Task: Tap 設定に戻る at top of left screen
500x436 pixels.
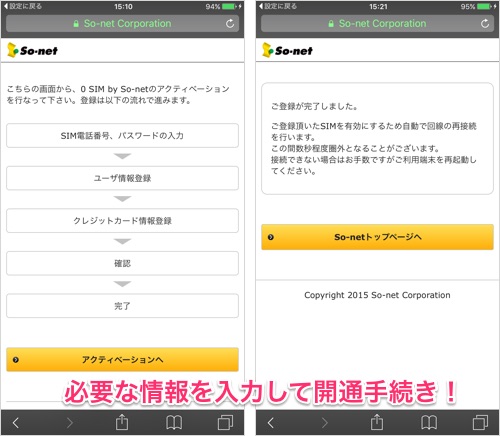Action: pos(22,6)
